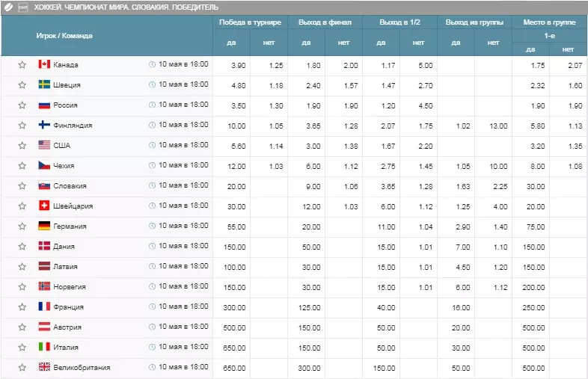Click the Switzerland flag icon
Image resolution: width=588 pixels, height=379 pixels.
pos(44,206)
